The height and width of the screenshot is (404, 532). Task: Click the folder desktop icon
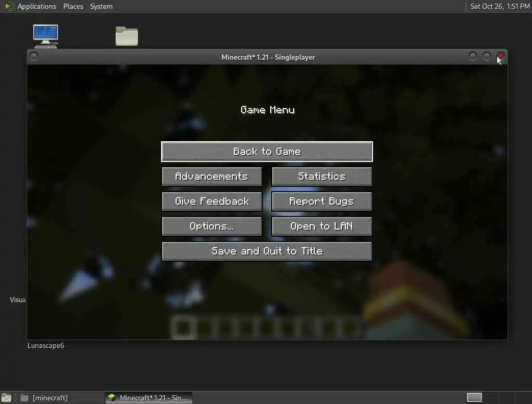(127, 36)
